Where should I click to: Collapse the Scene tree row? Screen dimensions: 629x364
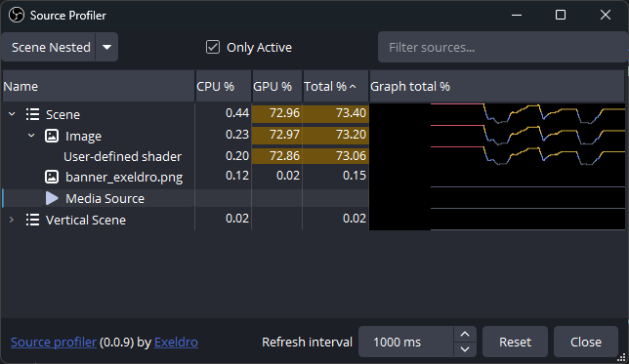pyautogui.click(x=12, y=114)
